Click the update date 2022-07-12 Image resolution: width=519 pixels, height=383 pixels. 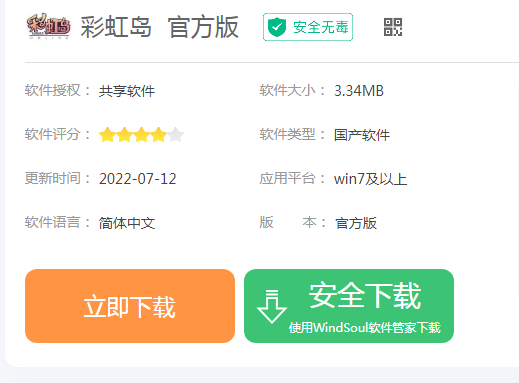[137, 179]
